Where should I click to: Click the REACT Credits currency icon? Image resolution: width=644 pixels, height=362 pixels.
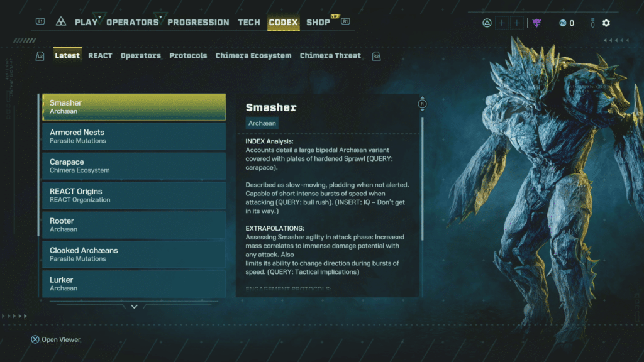click(x=563, y=23)
